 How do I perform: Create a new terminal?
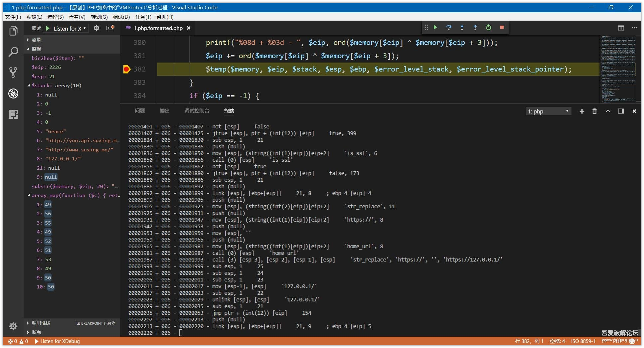[582, 111]
